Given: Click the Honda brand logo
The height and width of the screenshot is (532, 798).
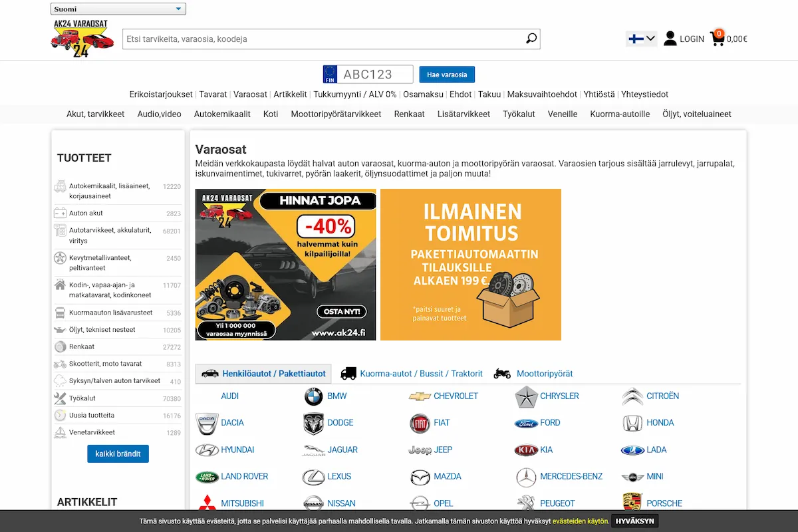Looking at the screenshot, I should (632, 423).
